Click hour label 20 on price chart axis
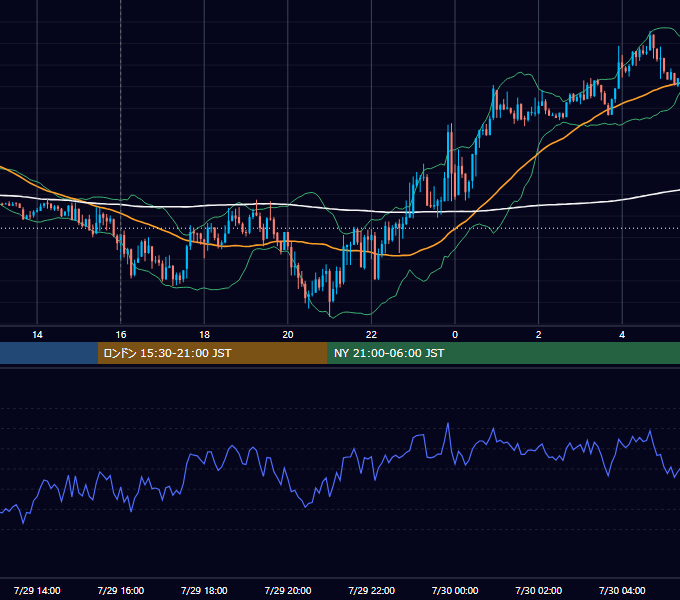The width and height of the screenshot is (680, 600). pyautogui.click(x=288, y=335)
